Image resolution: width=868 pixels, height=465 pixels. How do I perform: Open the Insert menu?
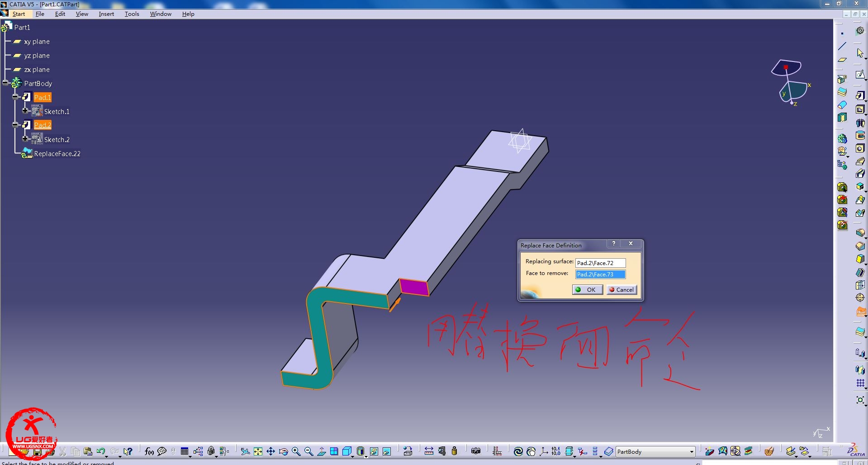pos(106,14)
